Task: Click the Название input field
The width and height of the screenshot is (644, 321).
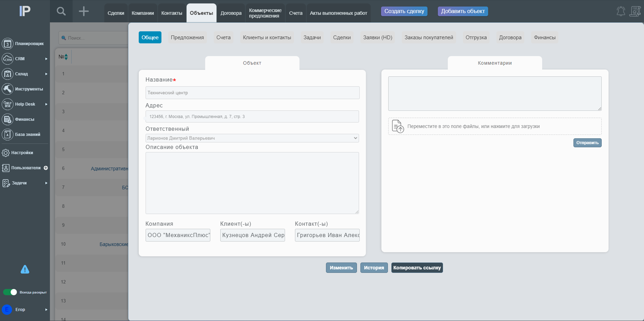Action: 252,93
